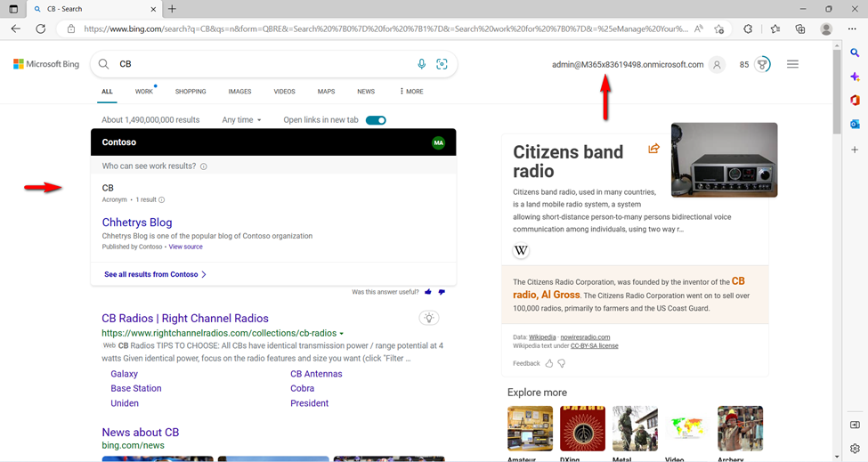Click the lightbulb icon beside the CB Radios result
This screenshot has width=868, height=462.
[428, 318]
